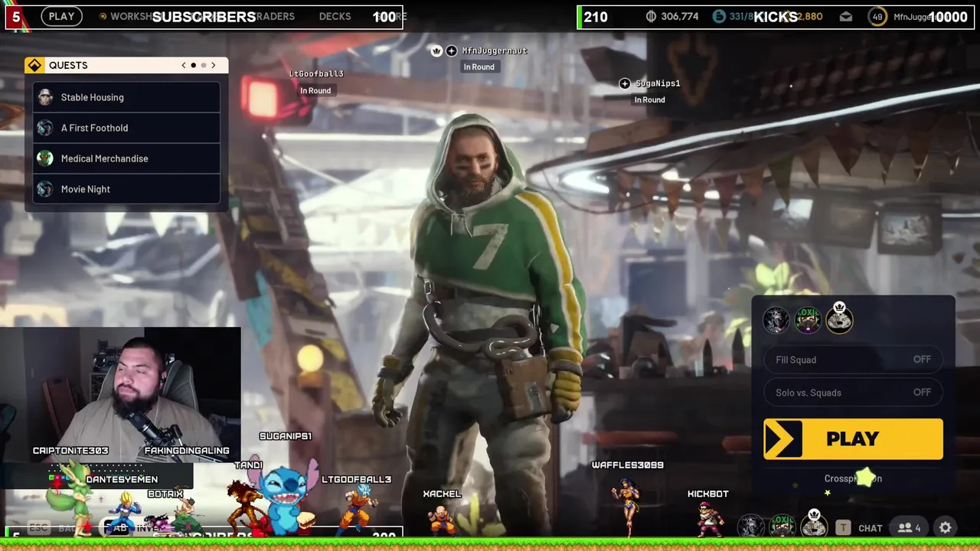This screenshot has height=551, width=980.
Task: Open the friends list showing 4
Action: [x=909, y=527]
